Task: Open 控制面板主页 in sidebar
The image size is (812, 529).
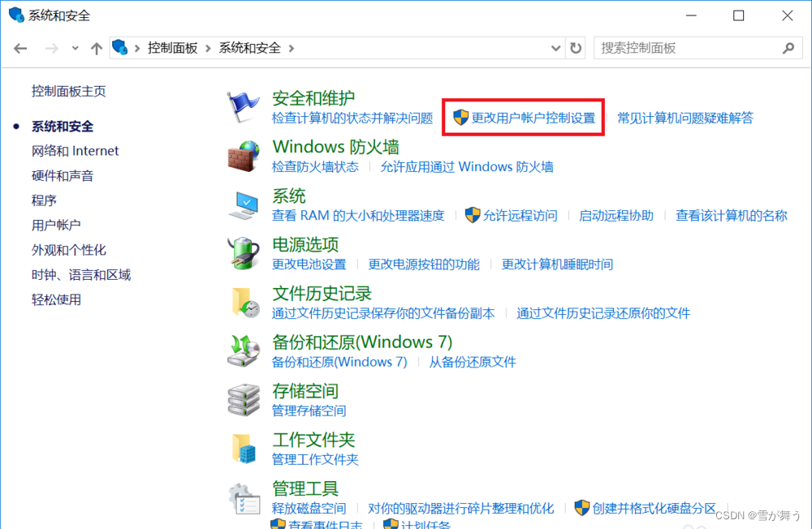Action: [x=68, y=91]
